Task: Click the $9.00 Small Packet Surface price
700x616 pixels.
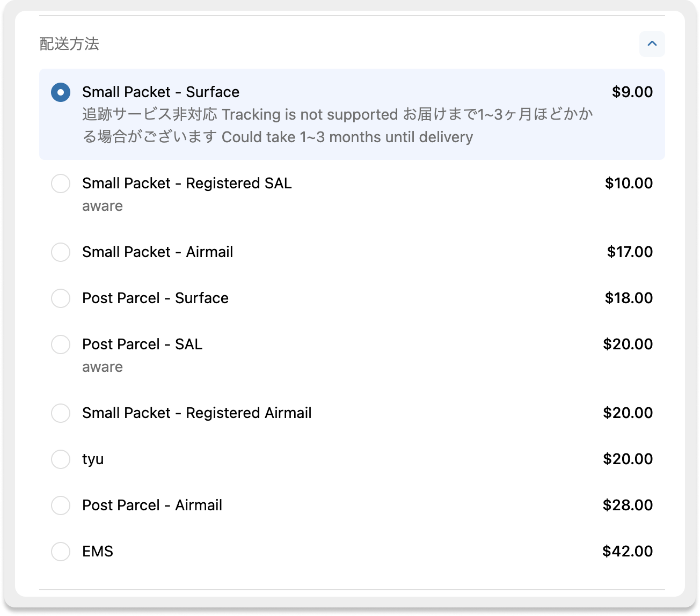Action: point(632,92)
